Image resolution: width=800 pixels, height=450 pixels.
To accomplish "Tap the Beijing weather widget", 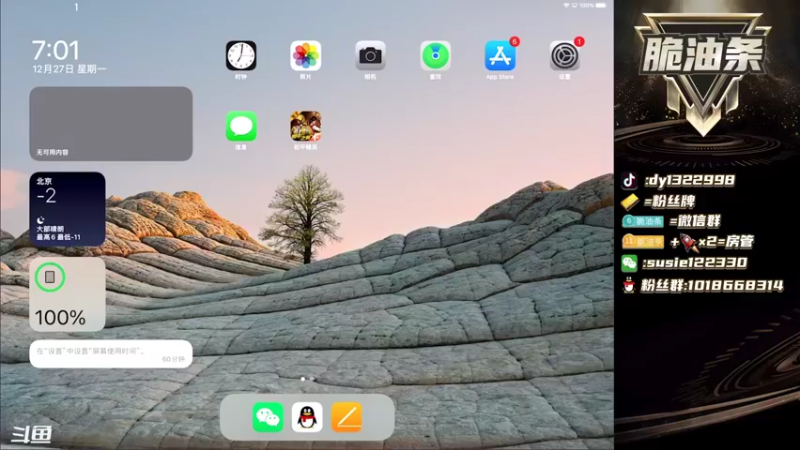I will point(67,209).
